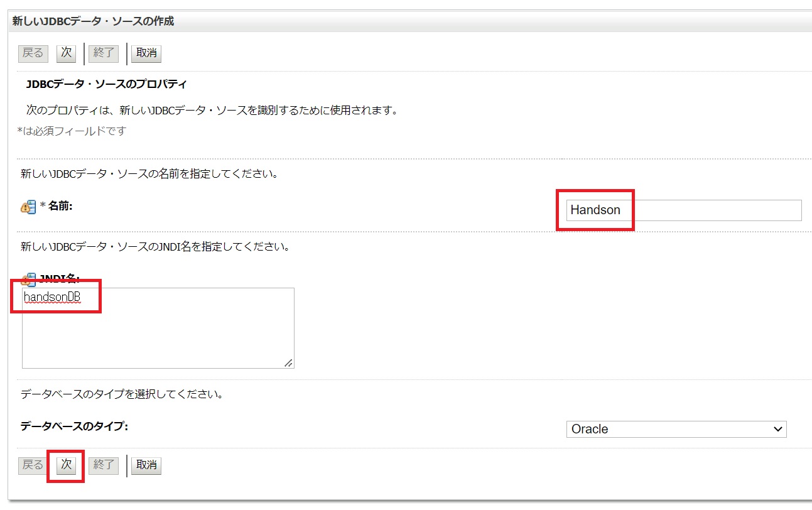Focus the 名前 field containing Handson
The width and height of the screenshot is (812, 510).
tap(683, 210)
